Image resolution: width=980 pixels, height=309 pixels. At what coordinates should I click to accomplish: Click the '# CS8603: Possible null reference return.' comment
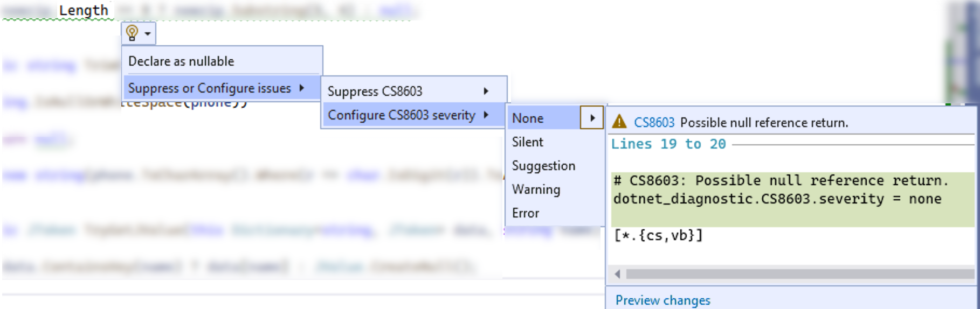pos(781,180)
